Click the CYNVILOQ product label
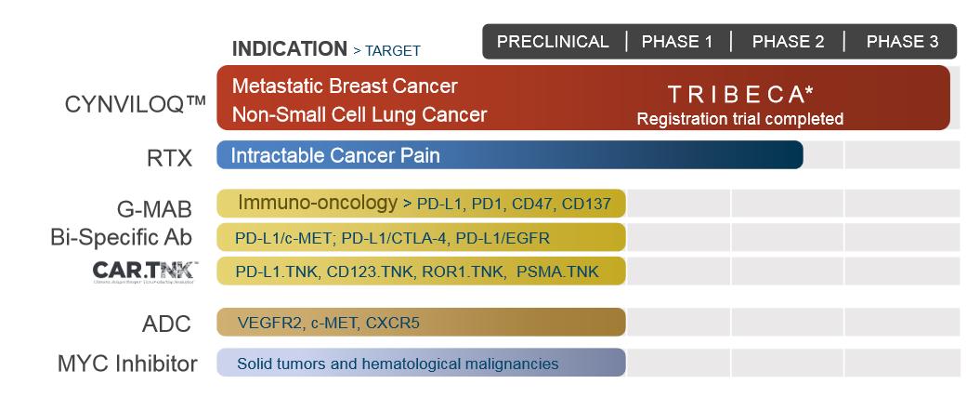The height and width of the screenshot is (397, 980). pyautogui.click(x=136, y=104)
